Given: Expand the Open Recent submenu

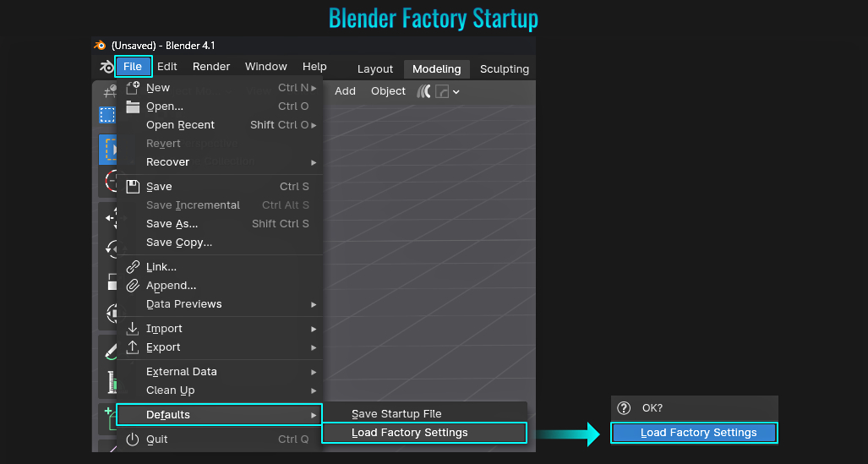Looking at the screenshot, I should pyautogui.click(x=220, y=125).
